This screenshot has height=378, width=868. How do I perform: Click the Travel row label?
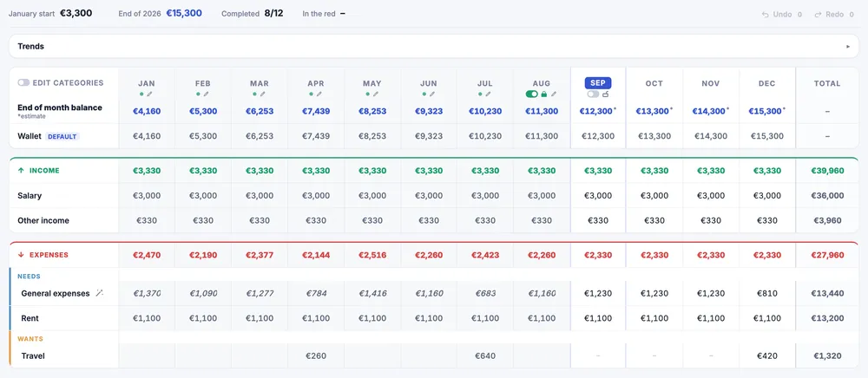coord(33,356)
